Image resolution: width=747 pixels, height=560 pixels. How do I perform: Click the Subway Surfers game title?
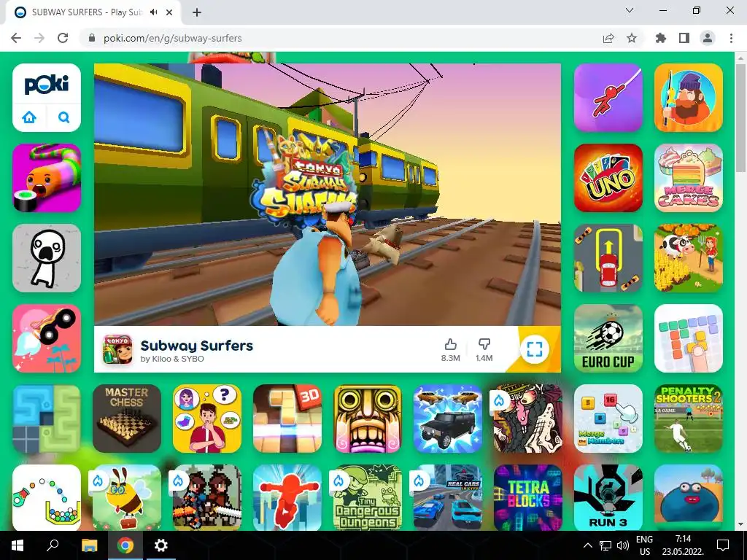[x=197, y=345]
